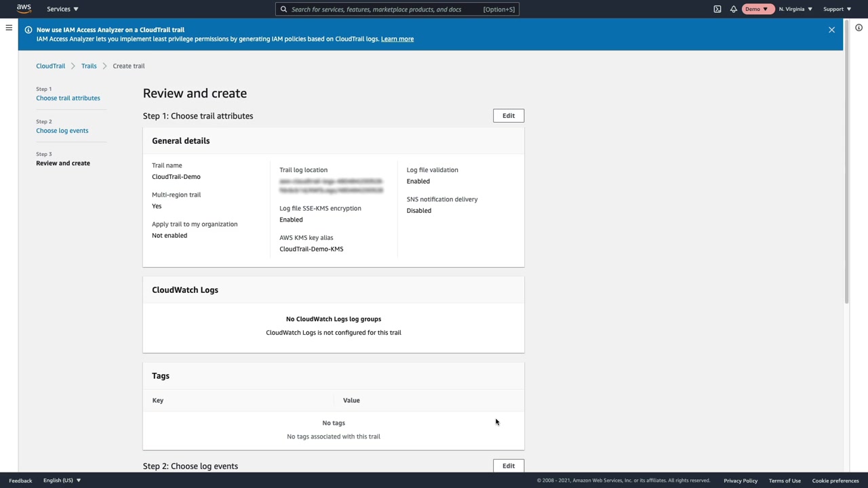Select the trail name CloudTrail-Demo text
This screenshot has width=868, height=488.
tap(176, 177)
